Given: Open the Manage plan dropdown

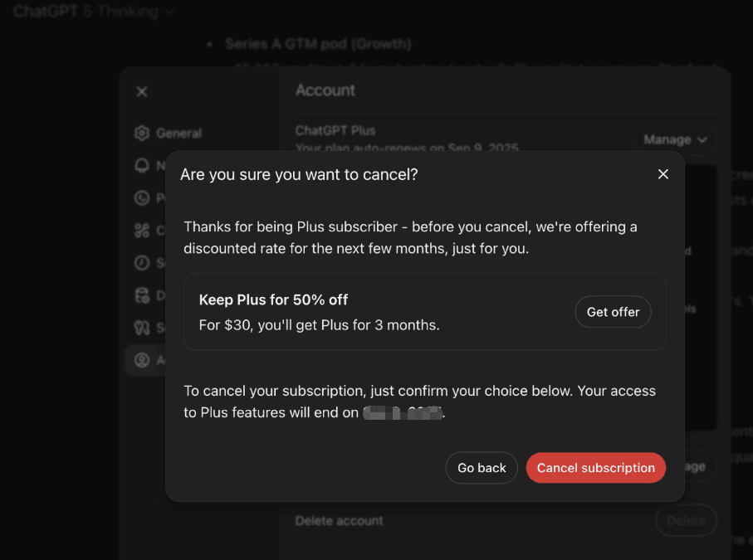Looking at the screenshot, I should click(674, 139).
